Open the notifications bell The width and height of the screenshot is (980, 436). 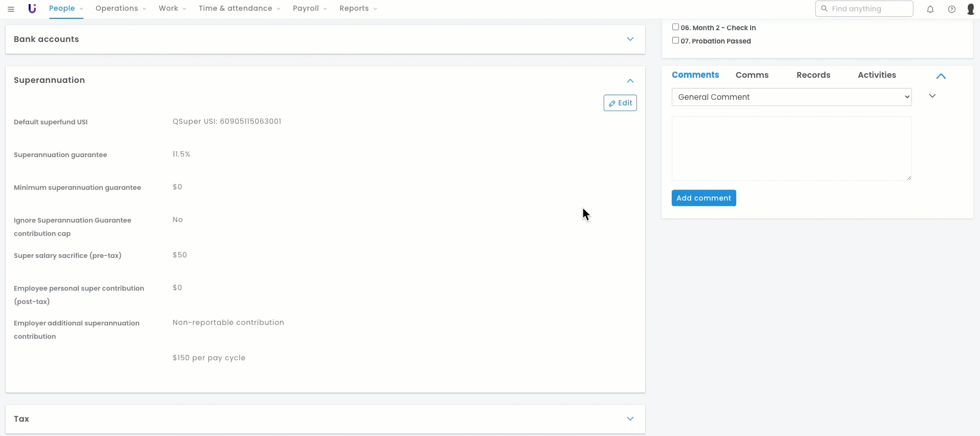pos(930,9)
